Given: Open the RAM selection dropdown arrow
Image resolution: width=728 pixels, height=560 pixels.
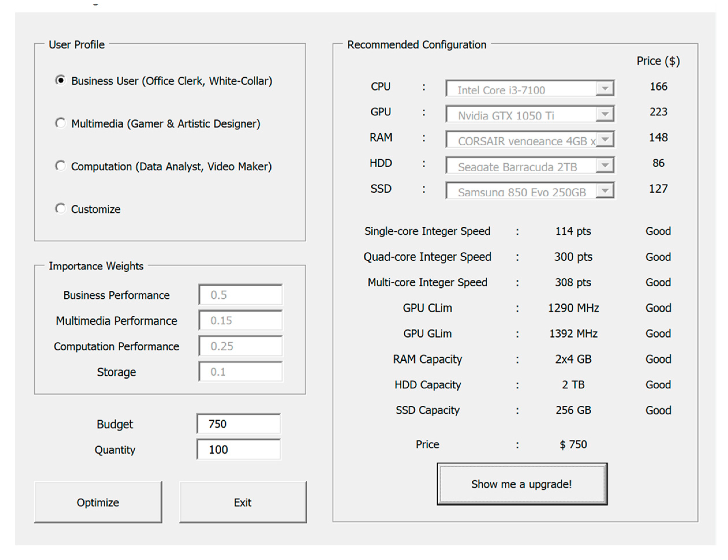Looking at the screenshot, I should tap(605, 140).
